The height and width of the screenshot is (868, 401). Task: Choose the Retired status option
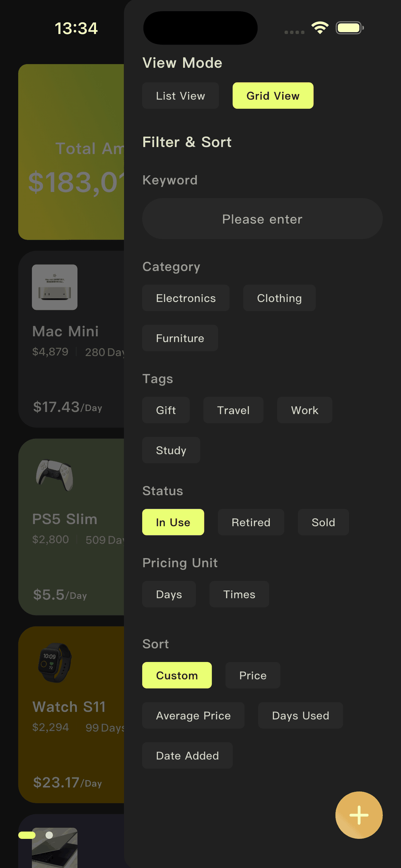[251, 522]
